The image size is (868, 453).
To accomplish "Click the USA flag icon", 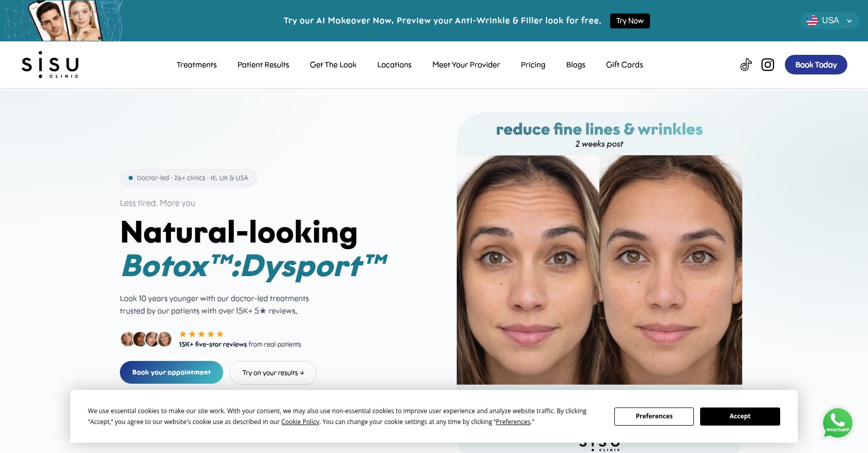I will click(x=812, y=21).
